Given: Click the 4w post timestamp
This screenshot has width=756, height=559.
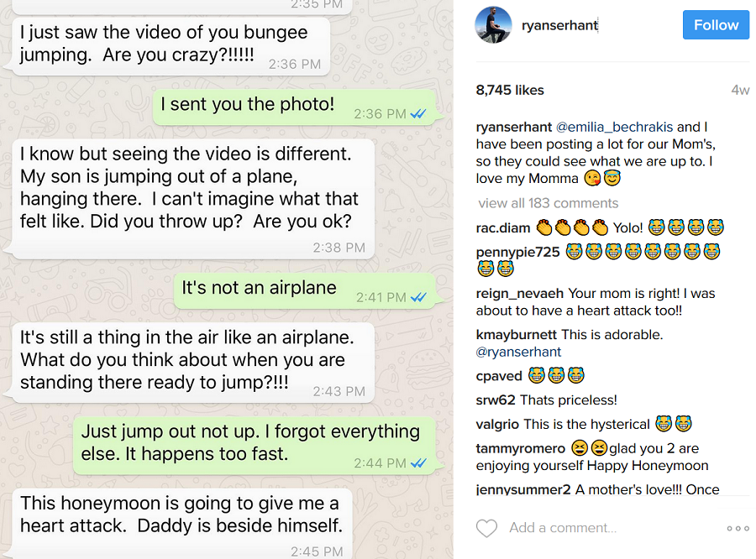Looking at the screenshot, I should pos(740,90).
